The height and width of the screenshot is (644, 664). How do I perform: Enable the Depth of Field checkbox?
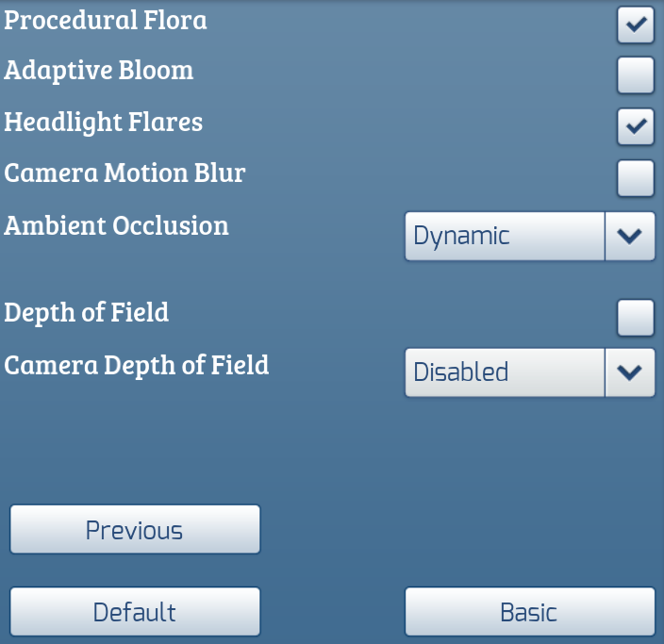(x=636, y=318)
